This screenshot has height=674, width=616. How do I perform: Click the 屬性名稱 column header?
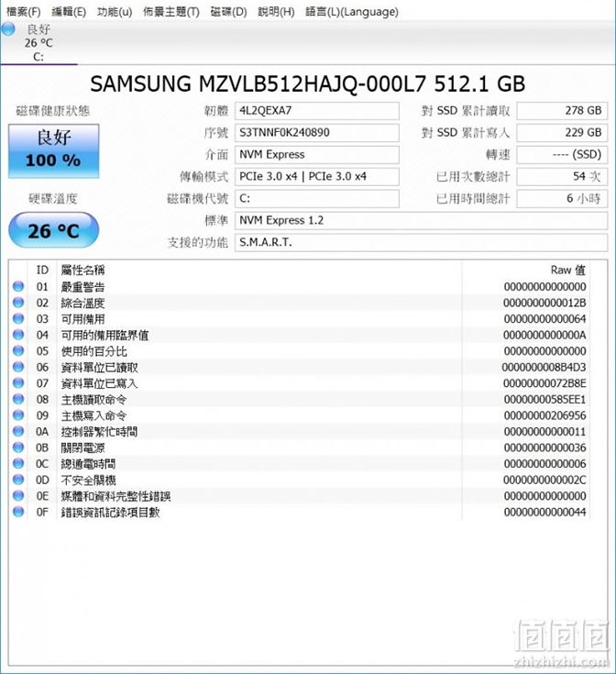[82, 270]
